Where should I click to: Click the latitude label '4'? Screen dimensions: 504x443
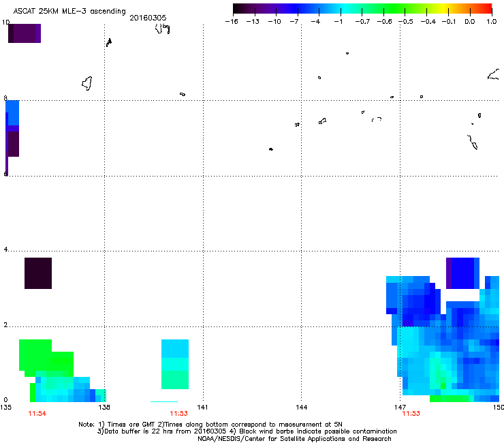(x=5, y=249)
